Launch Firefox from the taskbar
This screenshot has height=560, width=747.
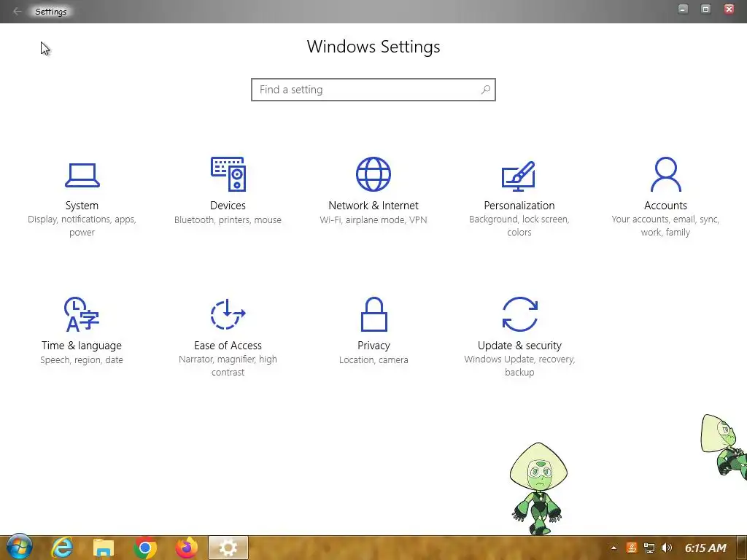187,548
